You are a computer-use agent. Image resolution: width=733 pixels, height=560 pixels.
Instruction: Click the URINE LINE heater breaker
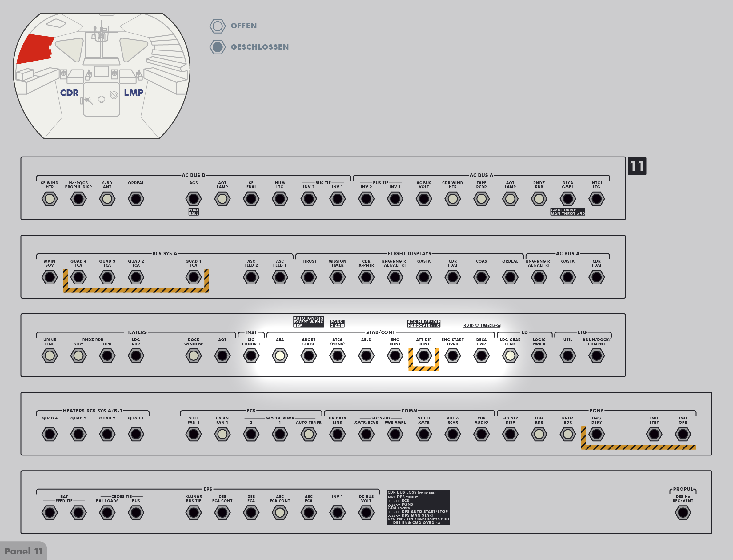50,356
